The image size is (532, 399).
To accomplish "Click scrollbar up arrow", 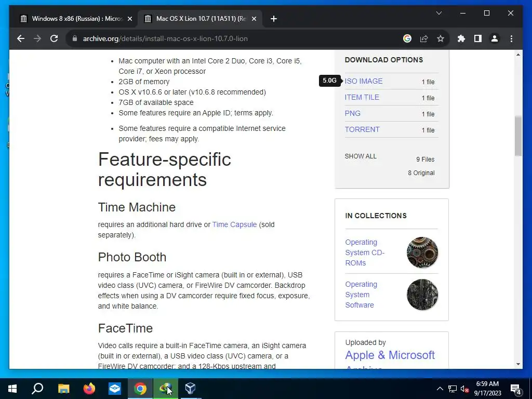I will (x=518, y=55).
